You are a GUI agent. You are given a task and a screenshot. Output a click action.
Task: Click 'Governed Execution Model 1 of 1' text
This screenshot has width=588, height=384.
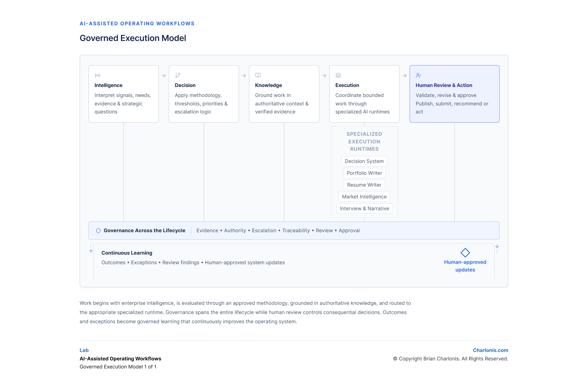point(118,367)
